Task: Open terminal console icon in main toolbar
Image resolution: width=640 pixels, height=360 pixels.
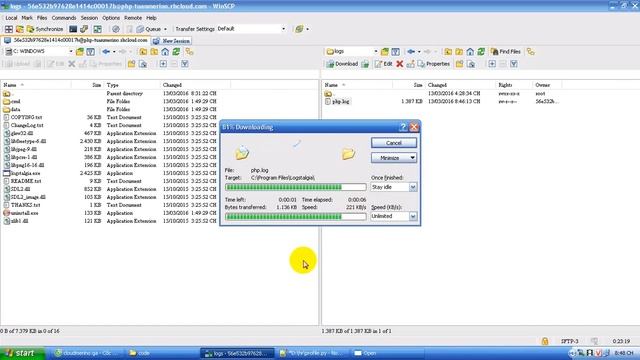Action: [73, 29]
